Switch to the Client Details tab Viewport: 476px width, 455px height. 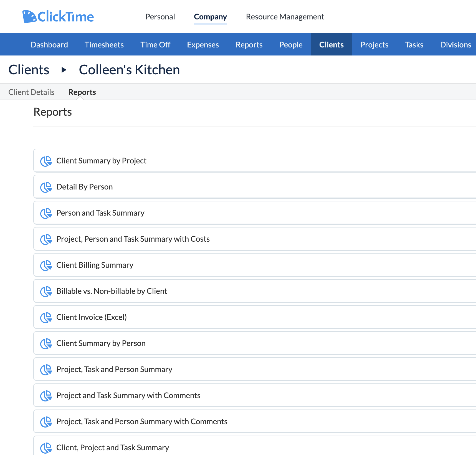point(31,92)
